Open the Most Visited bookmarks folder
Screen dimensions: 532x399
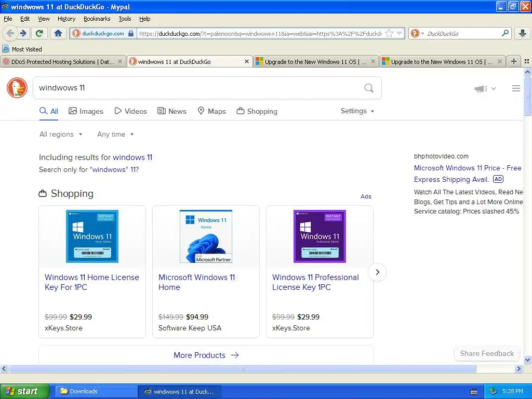22,49
